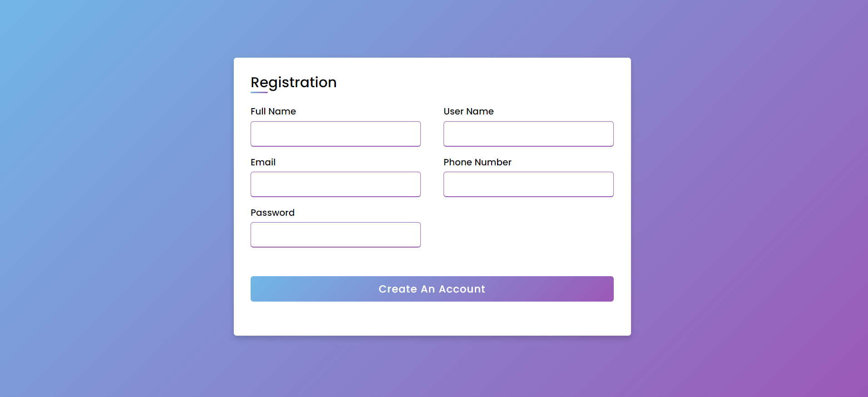The width and height of the screenshot is (868, 397).
Task: Click the Create An Account button
Action: (432, 289)
